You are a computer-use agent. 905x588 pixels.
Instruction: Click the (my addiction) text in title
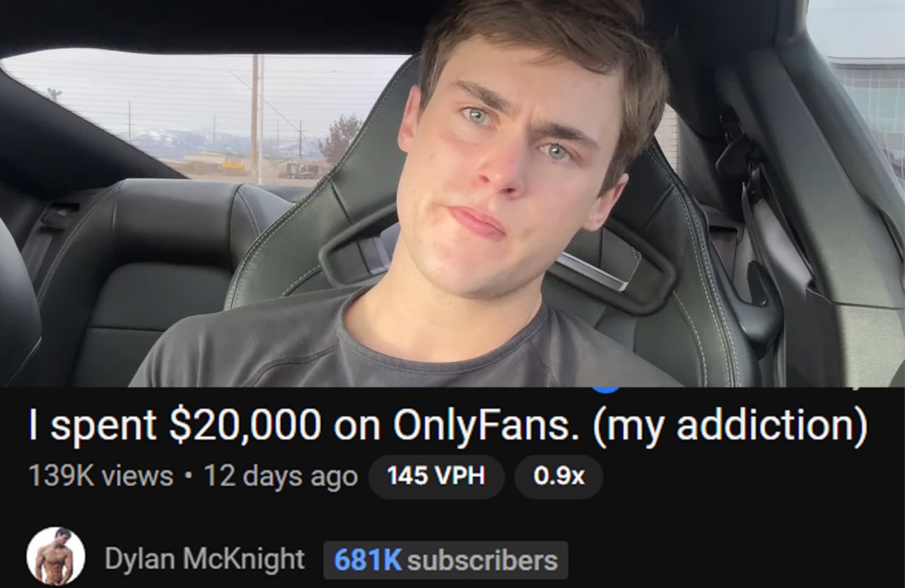pos(730,425)
